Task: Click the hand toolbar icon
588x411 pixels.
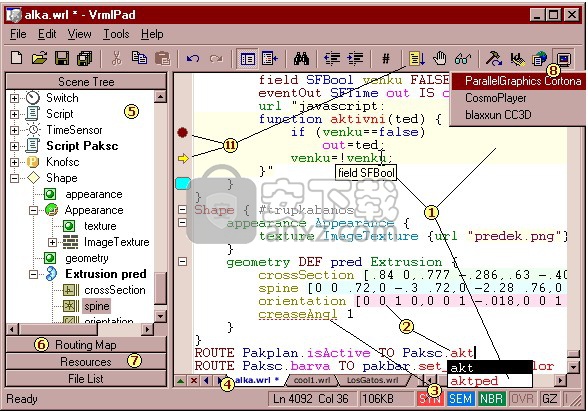Action: 440,58
